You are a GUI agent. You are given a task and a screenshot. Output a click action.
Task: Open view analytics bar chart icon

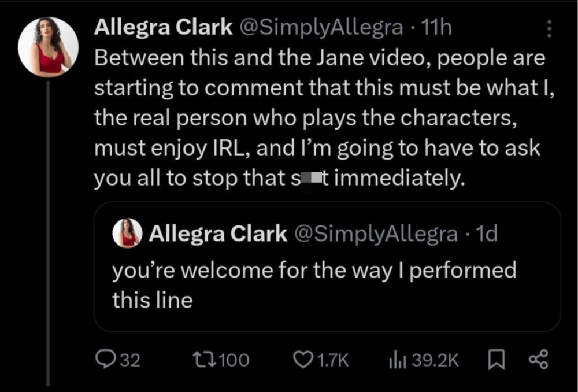coord(398,361)
